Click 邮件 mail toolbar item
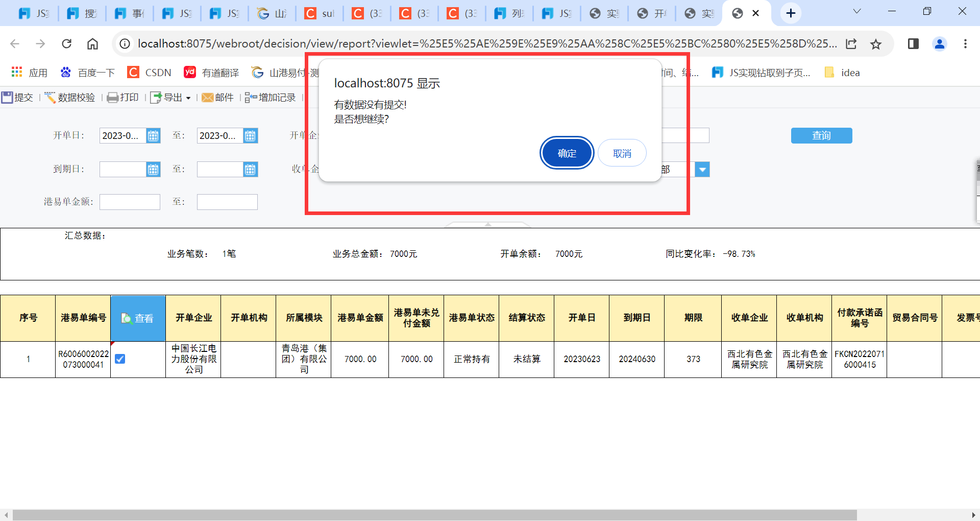Viewport: 980px width, 521px height. [x=218, y=97]
